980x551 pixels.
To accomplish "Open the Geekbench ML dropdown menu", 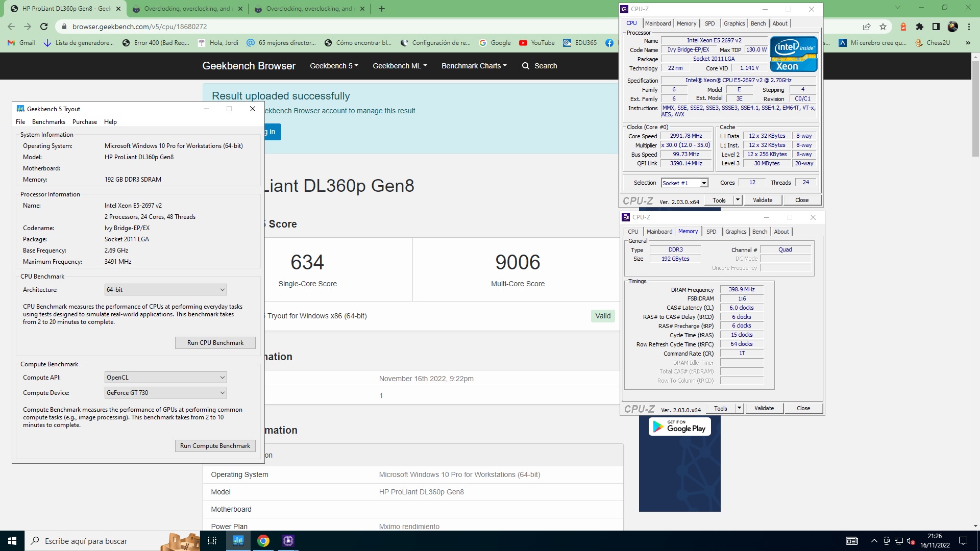I will [400, 66].
